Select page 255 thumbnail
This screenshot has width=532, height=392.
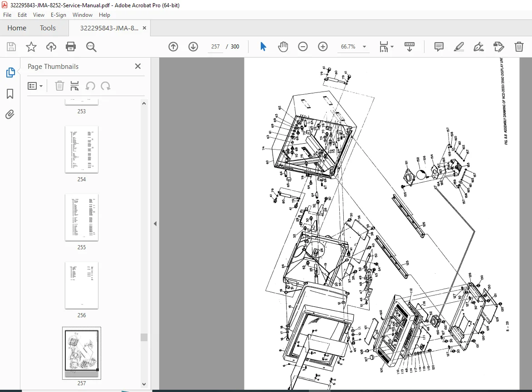coord(82,218)
